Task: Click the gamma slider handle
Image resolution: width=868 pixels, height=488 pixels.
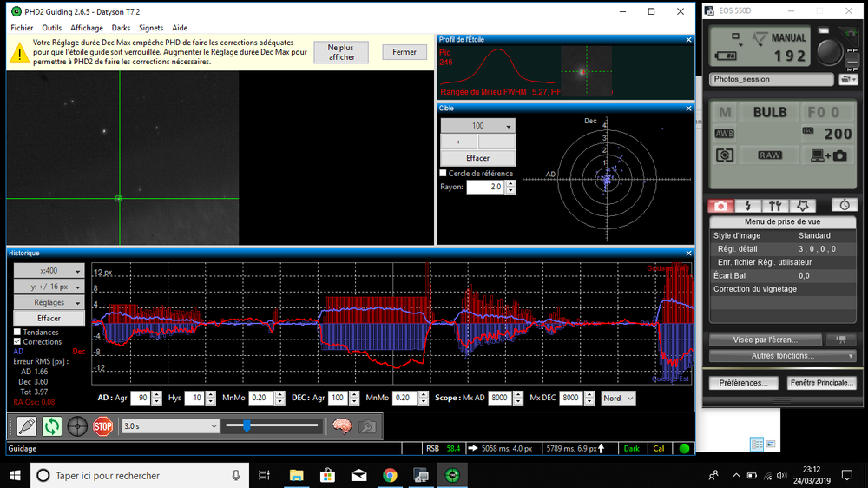Action: 247,425
